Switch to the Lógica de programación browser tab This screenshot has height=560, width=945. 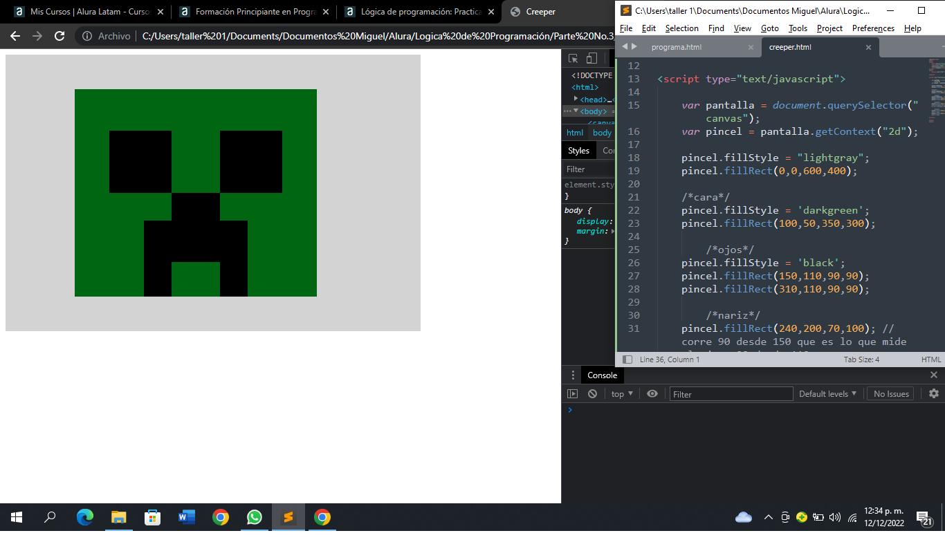419,12
